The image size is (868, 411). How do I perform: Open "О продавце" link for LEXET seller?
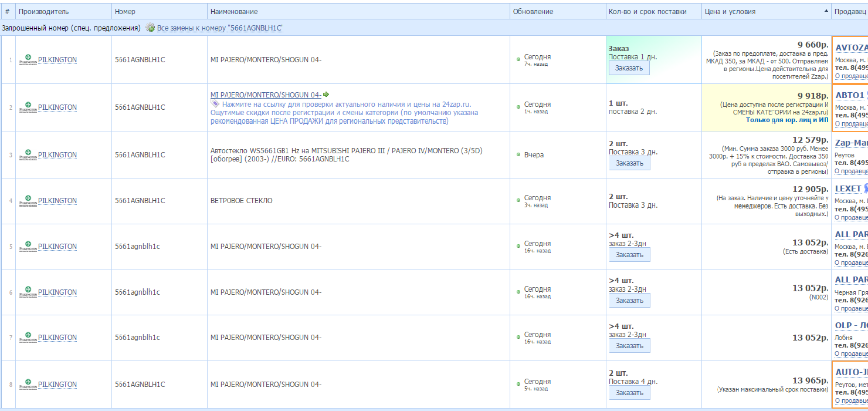(851, 217)
